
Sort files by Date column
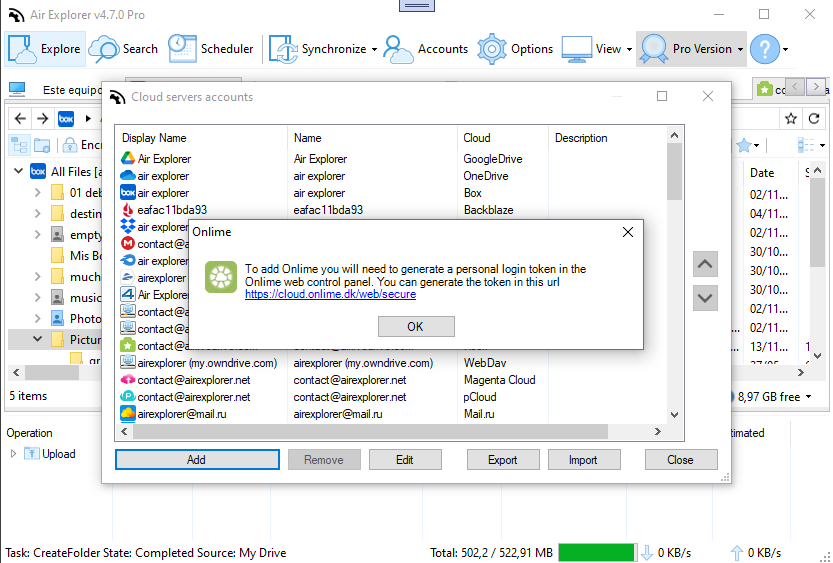[762, 173]
